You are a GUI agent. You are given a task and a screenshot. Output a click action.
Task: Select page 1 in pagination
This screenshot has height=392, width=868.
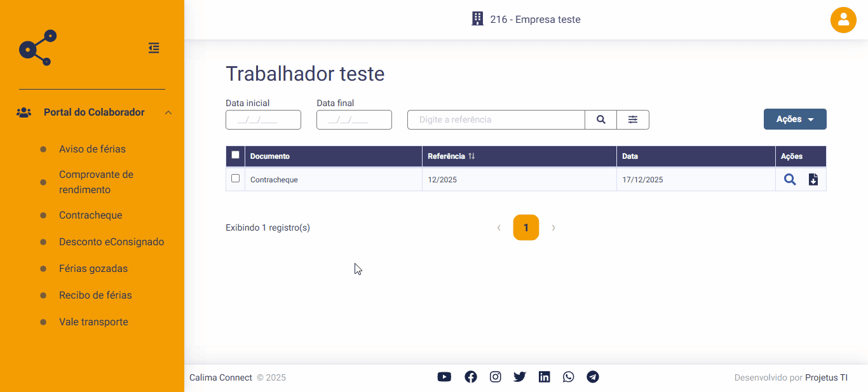[x=526, y=227]
